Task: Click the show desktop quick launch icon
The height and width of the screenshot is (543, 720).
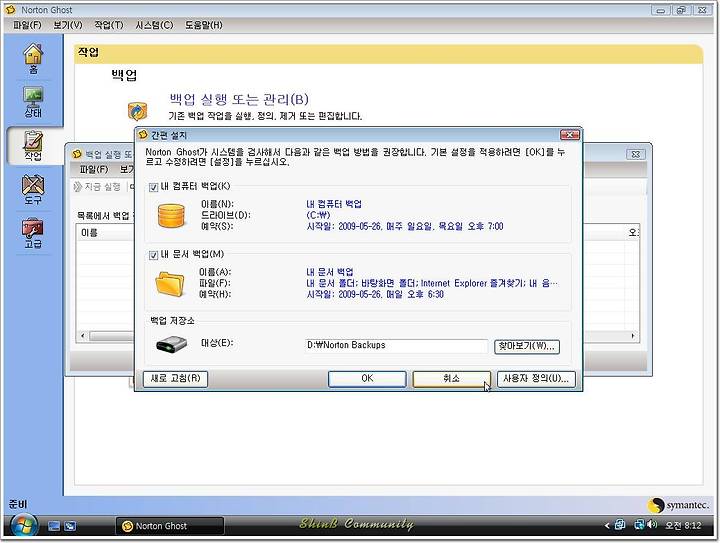Action: click(54, 526)
